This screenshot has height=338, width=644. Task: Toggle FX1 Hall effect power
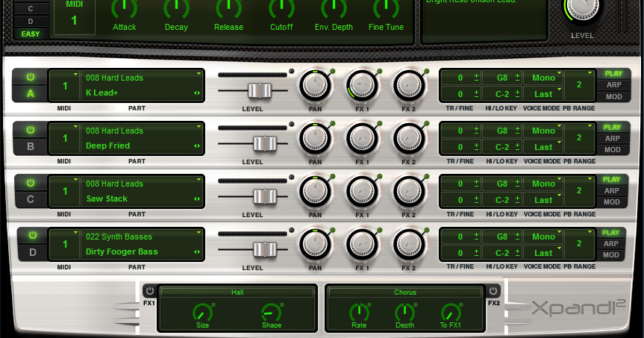point(149,291)
